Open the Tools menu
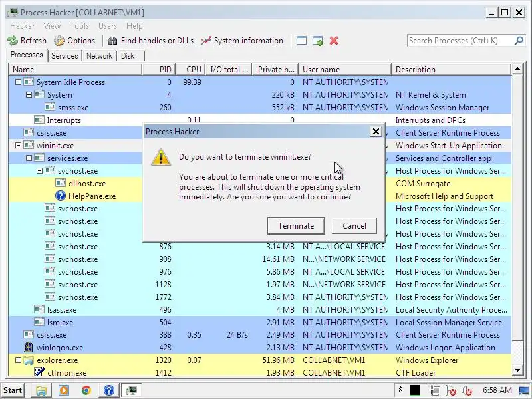Screen dimensions: 532x399 [x=79, y=26]
